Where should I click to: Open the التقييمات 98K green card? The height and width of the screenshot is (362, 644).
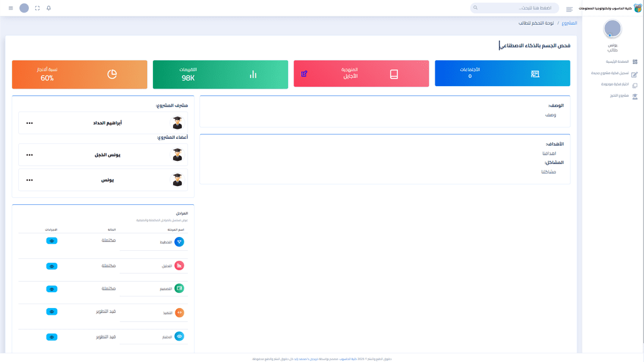(x=221, y=74)
